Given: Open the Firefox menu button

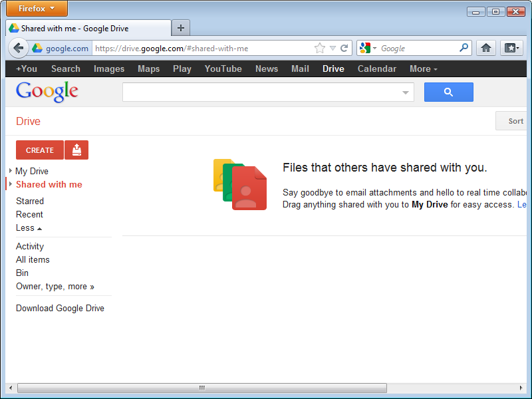Looking at the screenshot, I should pos(37,9).
